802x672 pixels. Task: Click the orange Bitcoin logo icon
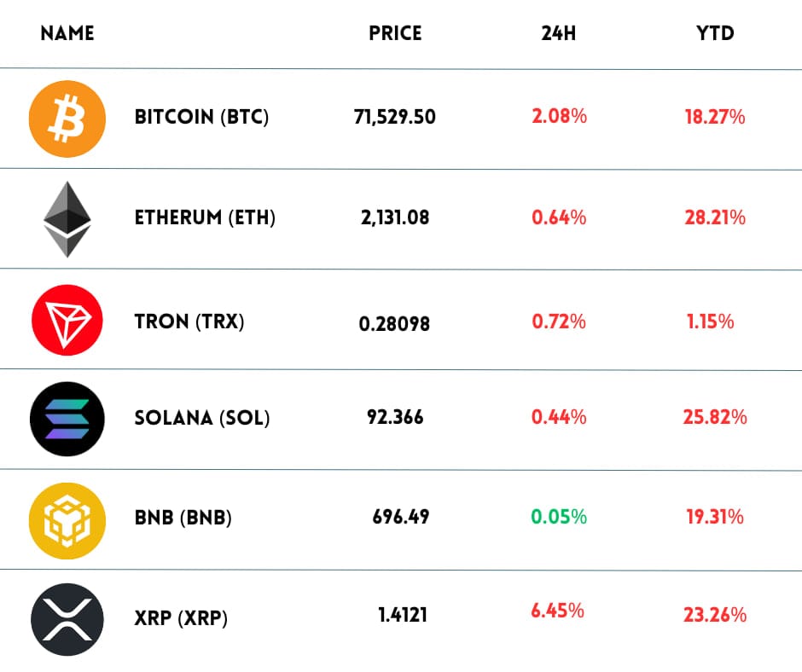(x=67, y=118)
